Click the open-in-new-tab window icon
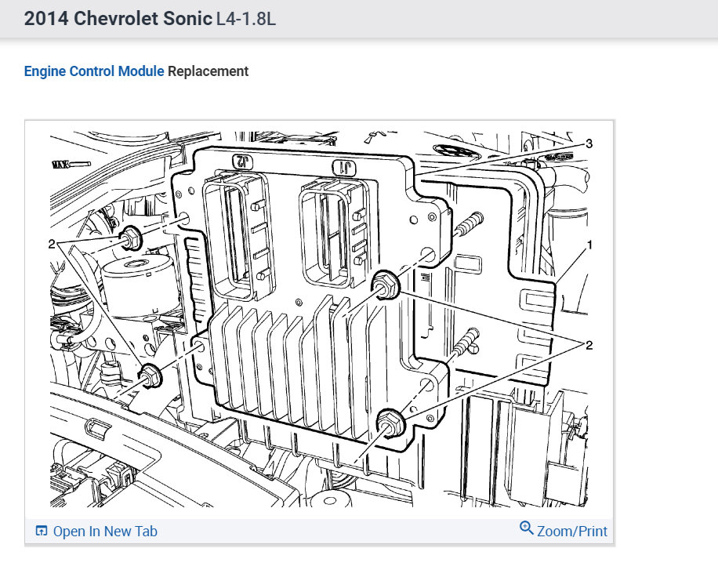Viewport: 718px width, 588px height. click(42, 531)
